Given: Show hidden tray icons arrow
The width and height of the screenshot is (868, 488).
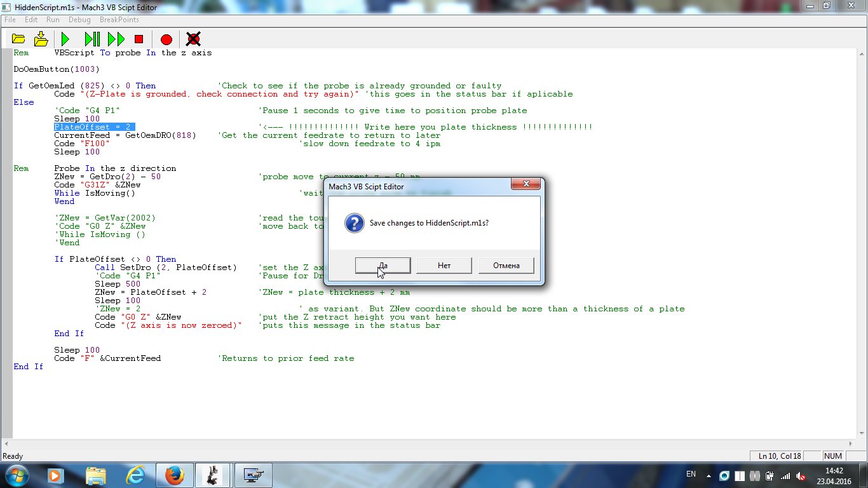Looking at the screenshot, I should [709, 475].
